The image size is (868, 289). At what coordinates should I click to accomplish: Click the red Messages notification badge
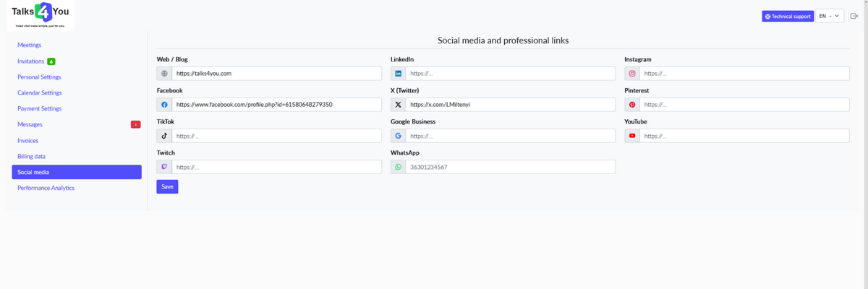[x=135, y=125]
